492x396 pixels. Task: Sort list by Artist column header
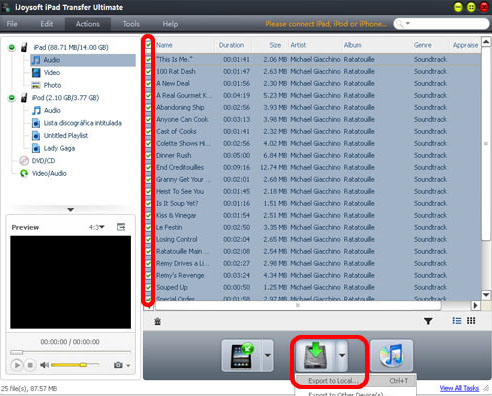pos(298,45)
